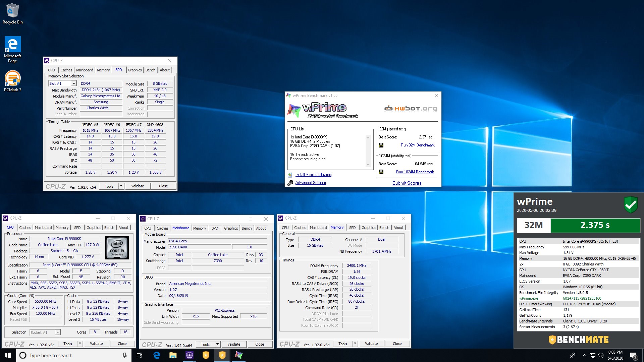
Task: Click the network icon in the system tray
Action: 593,355
